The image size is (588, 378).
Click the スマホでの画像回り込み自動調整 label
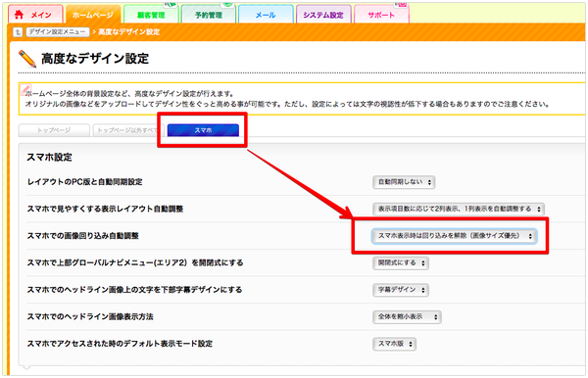click(83, 236)
